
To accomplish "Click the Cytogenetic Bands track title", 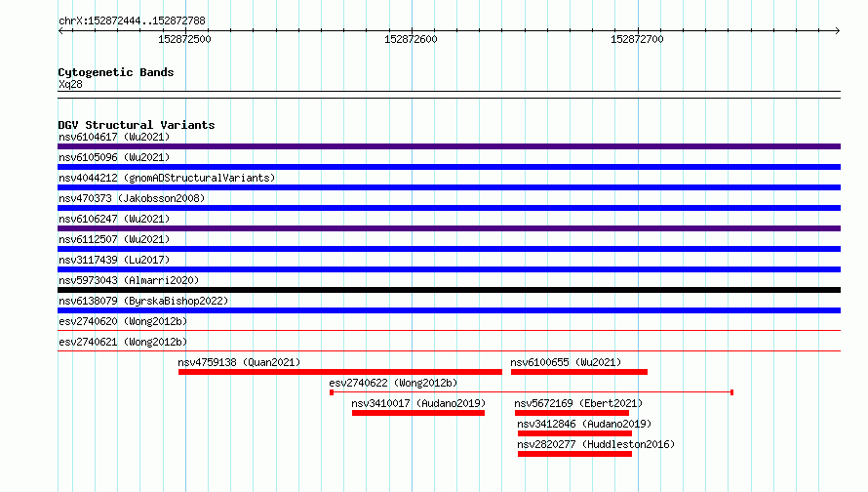I will point(116,72).
